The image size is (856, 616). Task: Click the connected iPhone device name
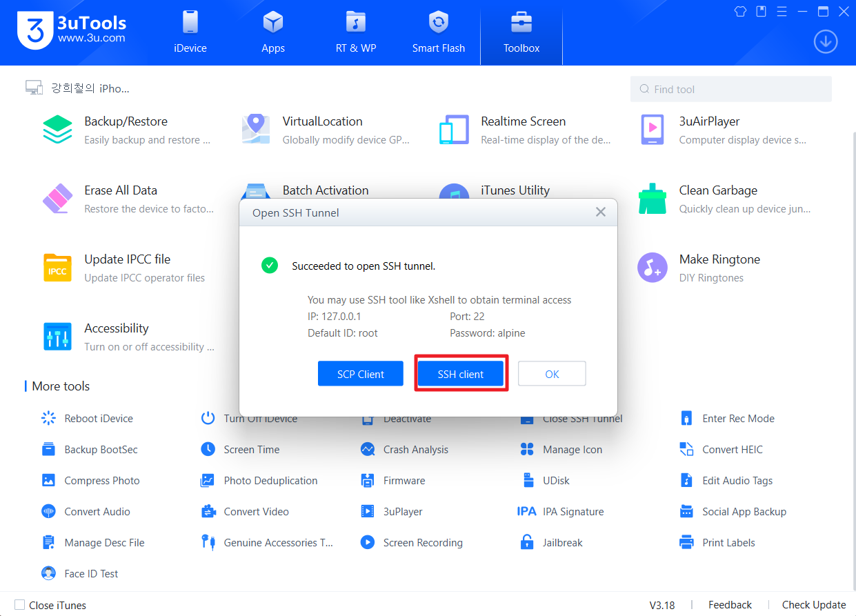pos(90,88)
